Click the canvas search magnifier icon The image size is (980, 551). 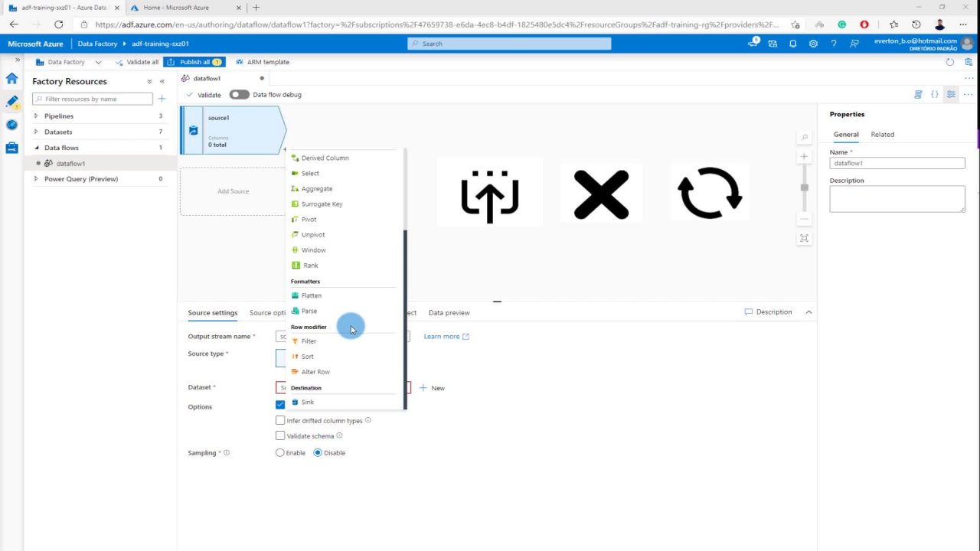(804, 138)
